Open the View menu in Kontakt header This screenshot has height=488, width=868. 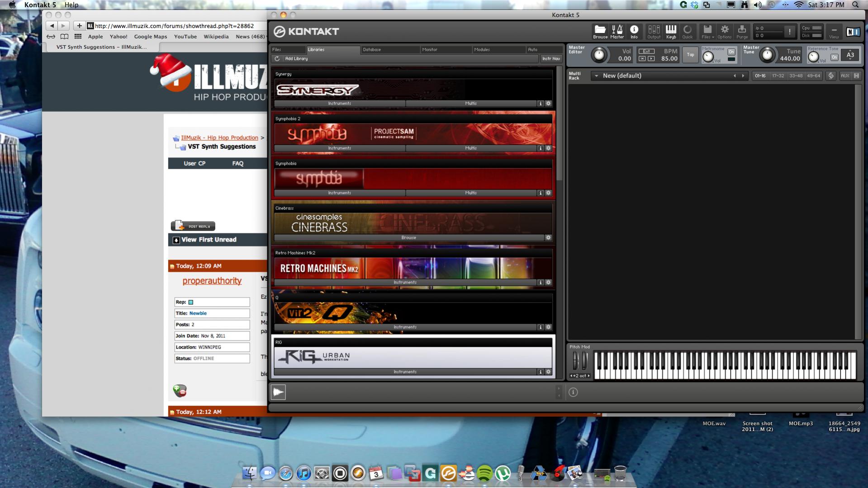click(834, 32)
